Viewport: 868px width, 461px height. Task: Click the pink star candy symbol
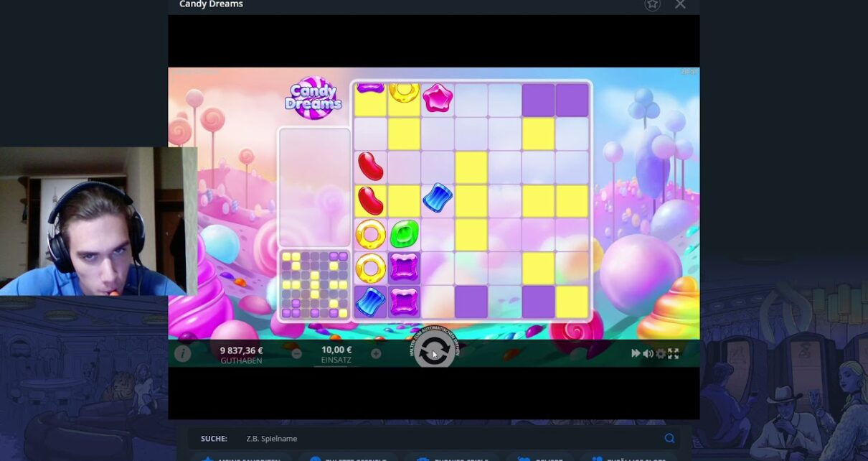pos(437,98)
